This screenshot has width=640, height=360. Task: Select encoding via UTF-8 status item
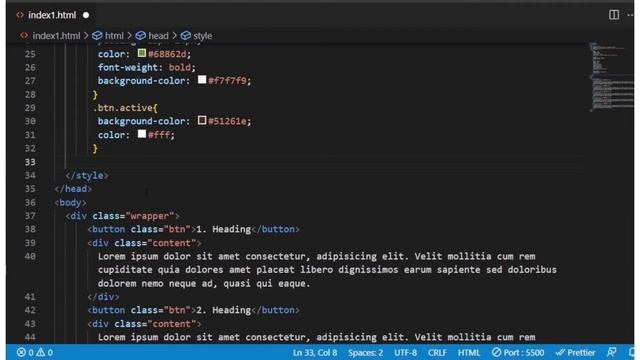click(x=405, y=353)
